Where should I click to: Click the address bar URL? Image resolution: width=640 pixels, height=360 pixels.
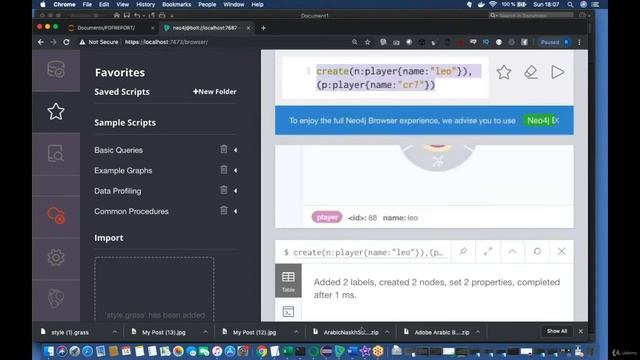click(x=167, y=42)
